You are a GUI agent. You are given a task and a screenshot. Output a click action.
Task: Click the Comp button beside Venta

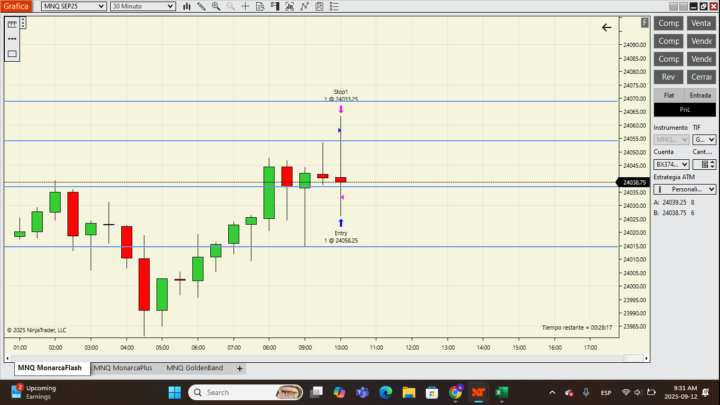click(x=668, y=23)
